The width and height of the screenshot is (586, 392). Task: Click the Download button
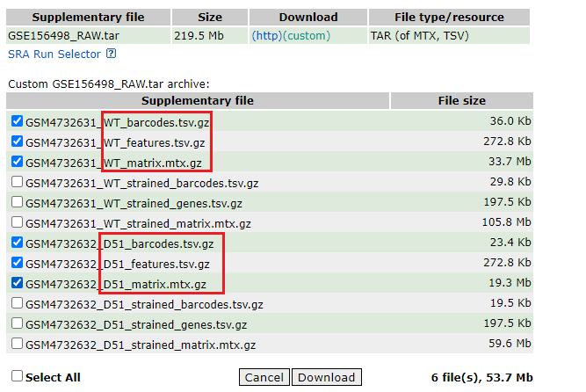[x=326, y=377]
